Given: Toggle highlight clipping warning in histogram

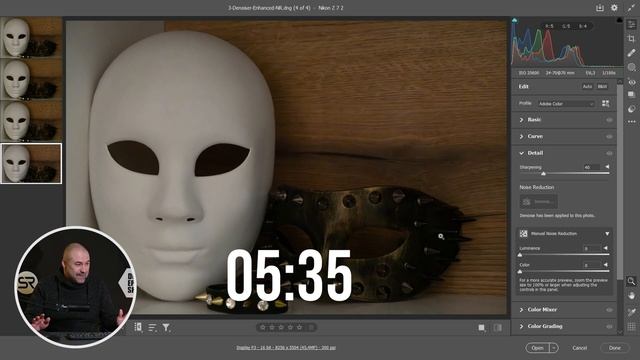Looking at the screenshot, I should coord(619,20).
